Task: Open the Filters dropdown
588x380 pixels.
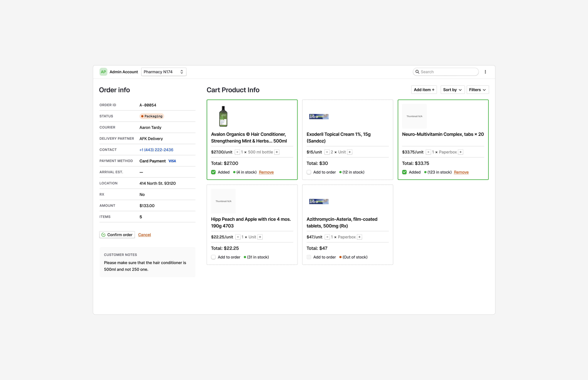Action: click(x=477, y=90)
